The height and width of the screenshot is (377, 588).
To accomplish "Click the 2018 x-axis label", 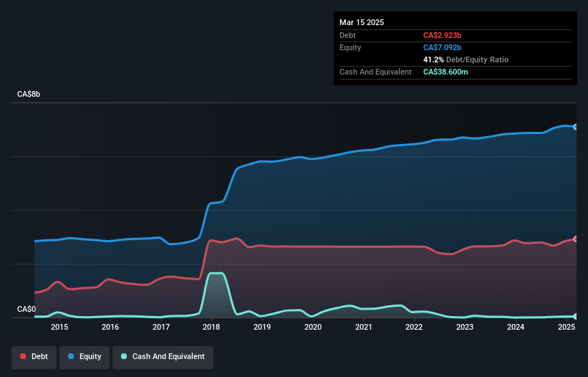I will click(211, 327).
